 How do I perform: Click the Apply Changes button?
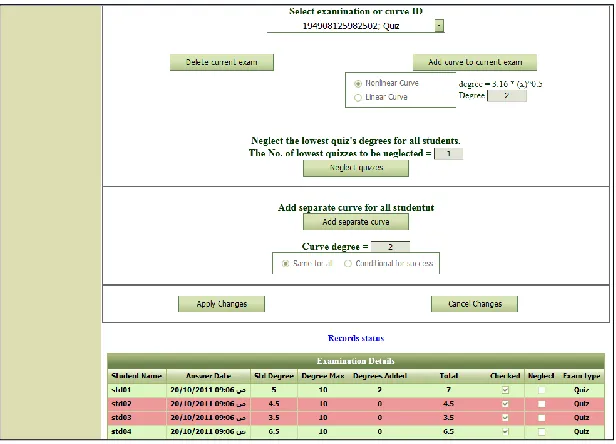[222, 304]
